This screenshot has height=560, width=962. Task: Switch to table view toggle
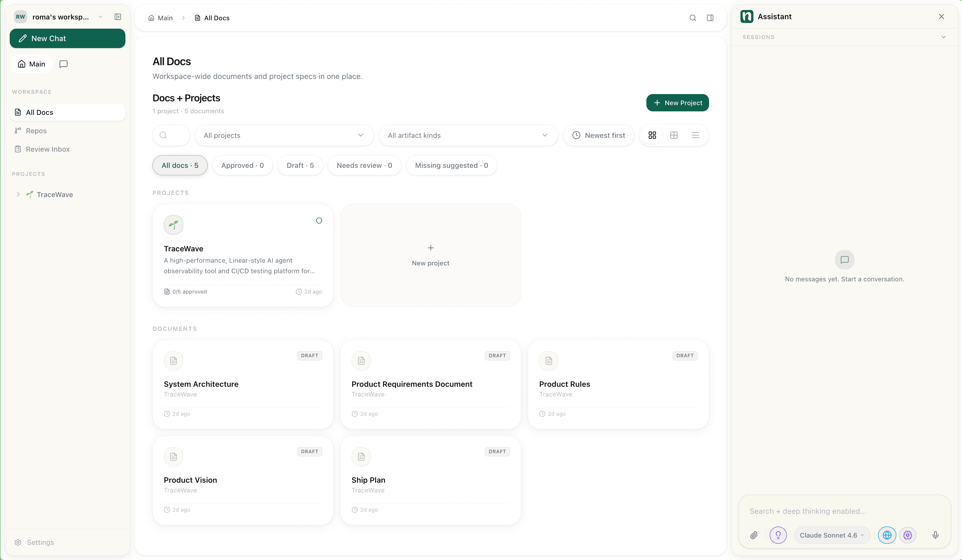pos(673,135)
